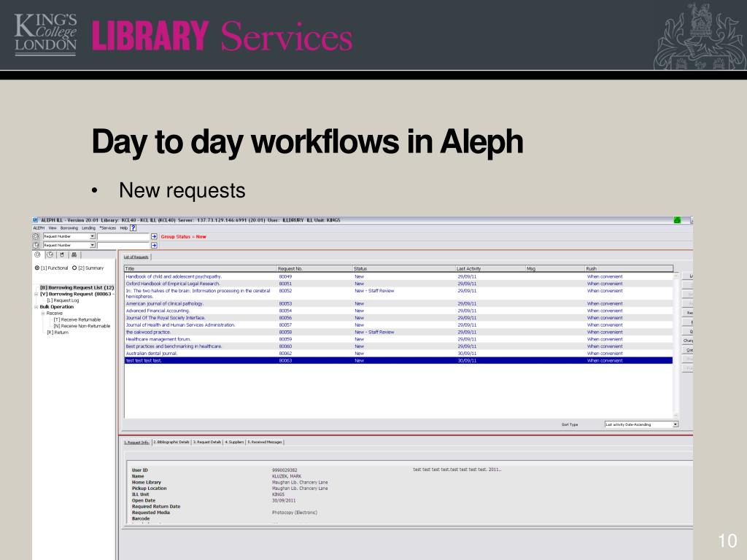Select row 'Journal of Health and Human Services Administration'

(x=399, y=325)
